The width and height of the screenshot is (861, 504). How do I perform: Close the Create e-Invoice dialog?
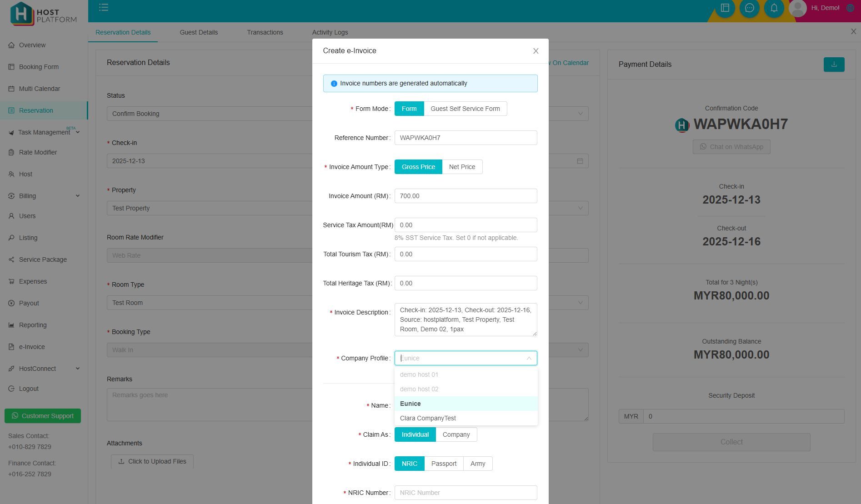click(536, 51)
